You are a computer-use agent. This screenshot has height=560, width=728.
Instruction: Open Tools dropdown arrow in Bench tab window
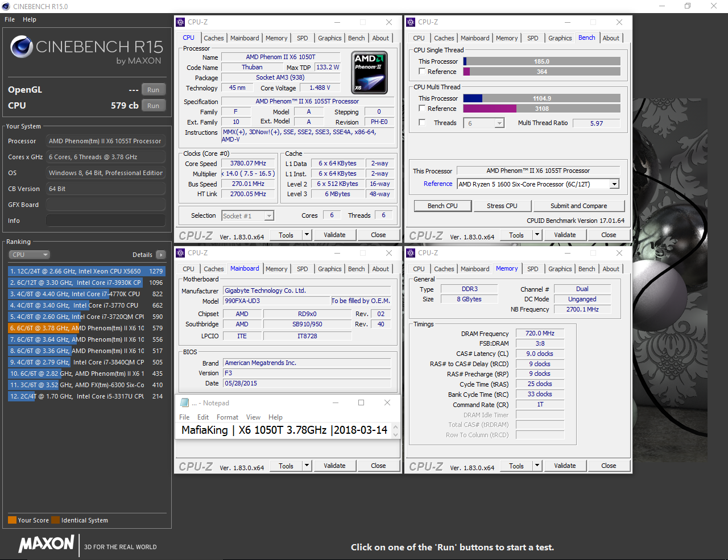[x=537, y=235]
